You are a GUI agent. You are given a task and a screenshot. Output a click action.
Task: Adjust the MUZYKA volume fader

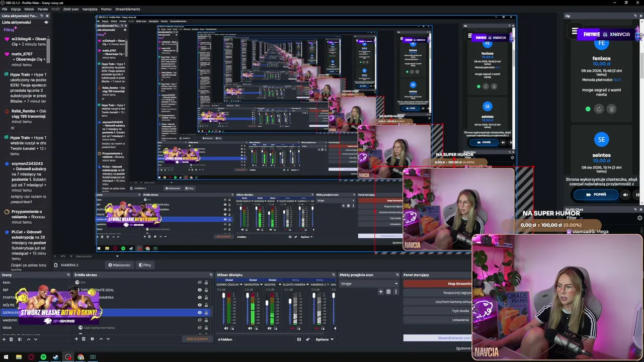pyautogui.click(x=267, y=303)
